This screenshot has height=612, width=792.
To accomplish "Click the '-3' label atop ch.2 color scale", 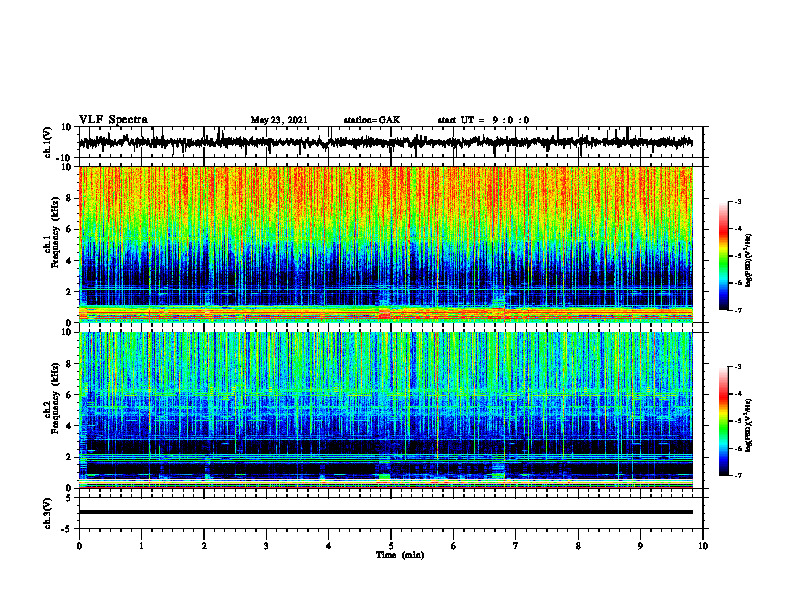I will [737, 367].
